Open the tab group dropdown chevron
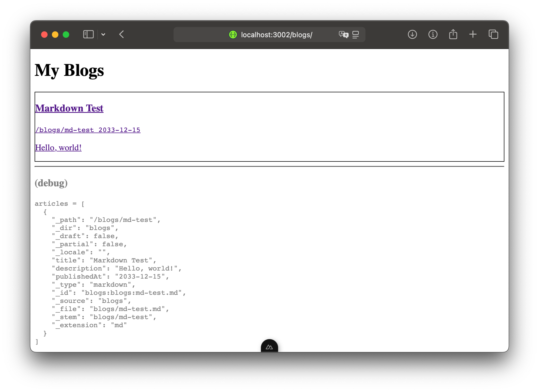This screenshot has width=539, height=392. click(103, 35)
